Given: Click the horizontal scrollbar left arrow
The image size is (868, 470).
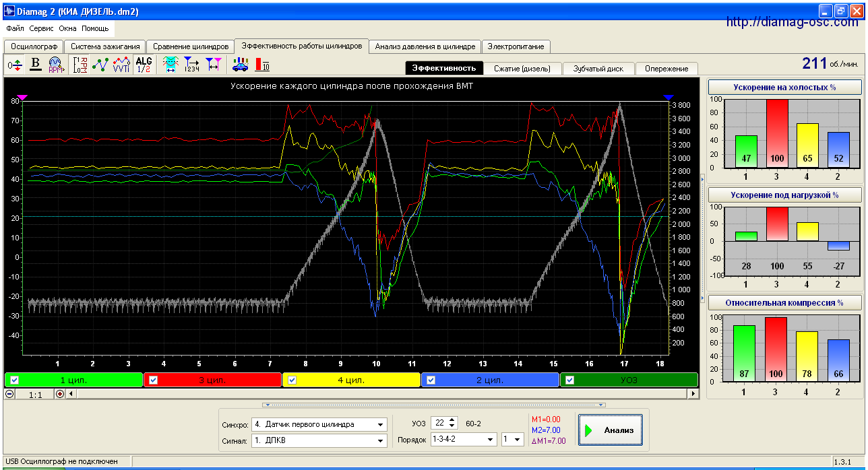Looking at the screenshot, I should [x=72, y=394].
